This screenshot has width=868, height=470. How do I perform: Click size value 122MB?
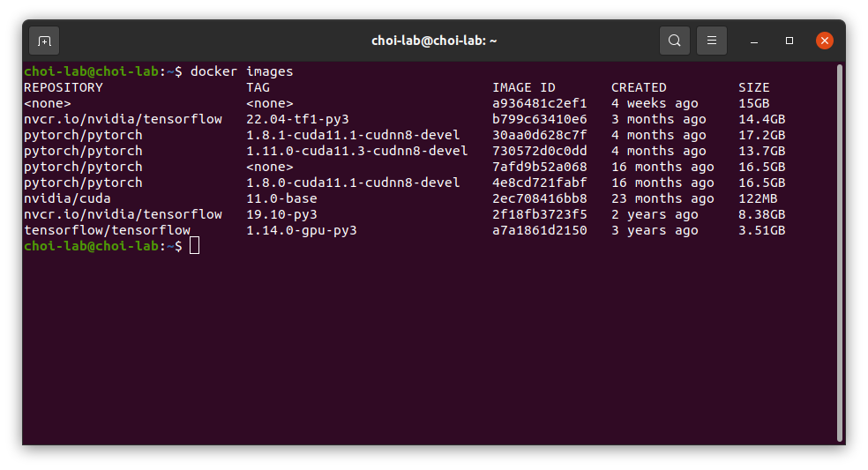(x=758, y=198)
